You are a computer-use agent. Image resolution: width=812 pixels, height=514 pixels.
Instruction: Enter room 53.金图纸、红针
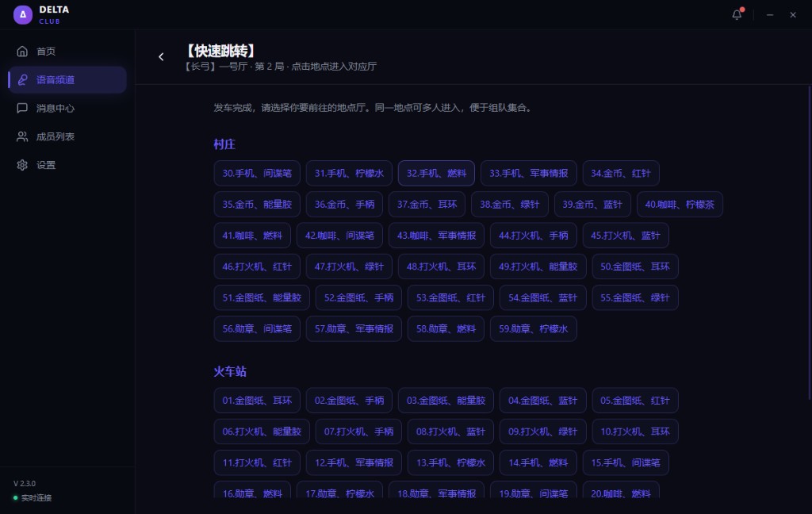pyautogui.click(x=450, y=297)
